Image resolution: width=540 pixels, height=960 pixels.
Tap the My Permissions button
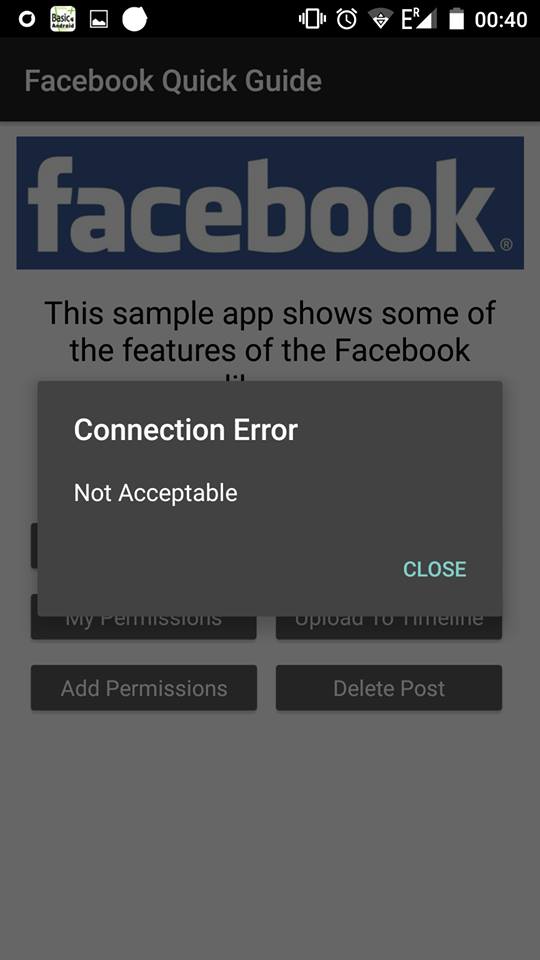pyautogui.click(x=144, y=627)
